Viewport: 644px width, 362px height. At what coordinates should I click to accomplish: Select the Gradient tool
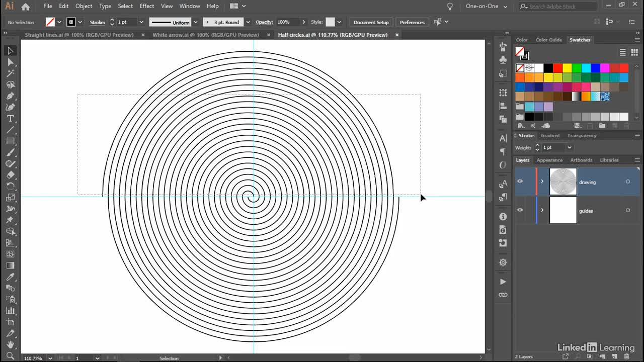pyautogui.click(x=10, y=265)
